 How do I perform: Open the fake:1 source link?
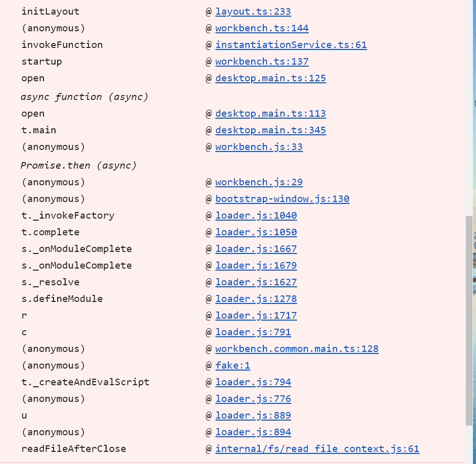tap(233, 365)
